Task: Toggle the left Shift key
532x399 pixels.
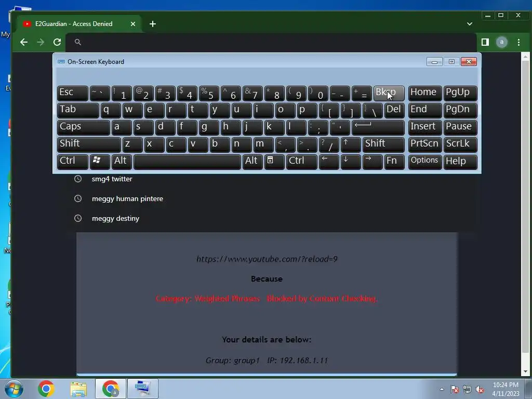Action: 89,144
